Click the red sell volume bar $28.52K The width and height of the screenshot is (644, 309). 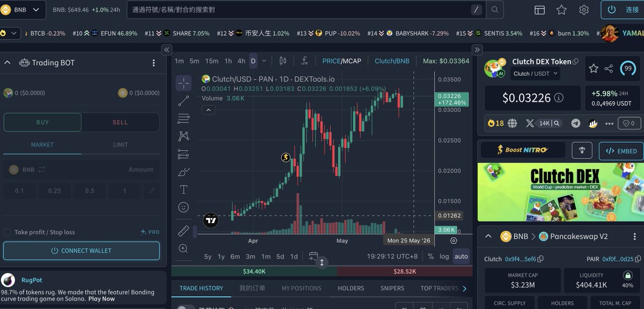point(405,271)
